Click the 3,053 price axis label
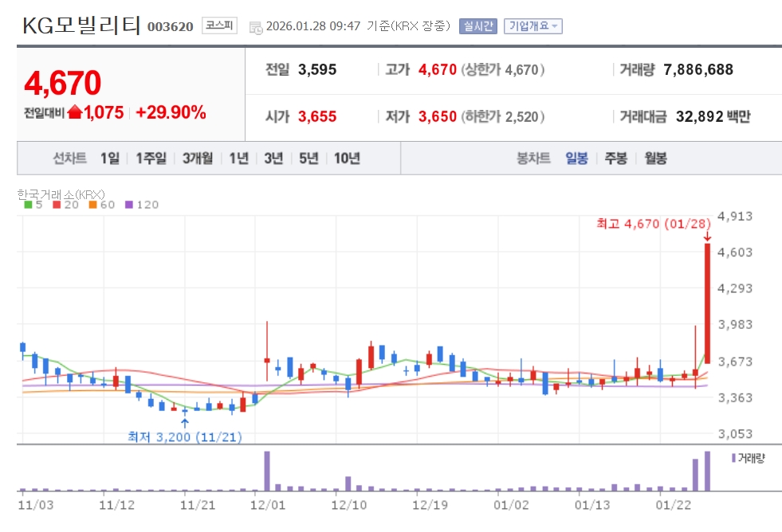The height and width of the screenshot is (532, 782). tap(735, 434)
